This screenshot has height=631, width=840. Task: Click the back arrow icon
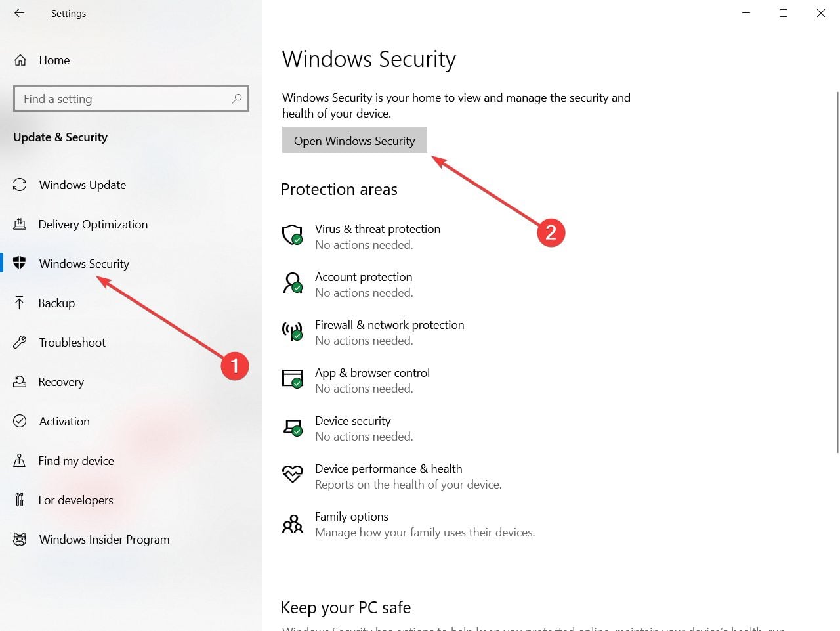[x=19, y=13]
